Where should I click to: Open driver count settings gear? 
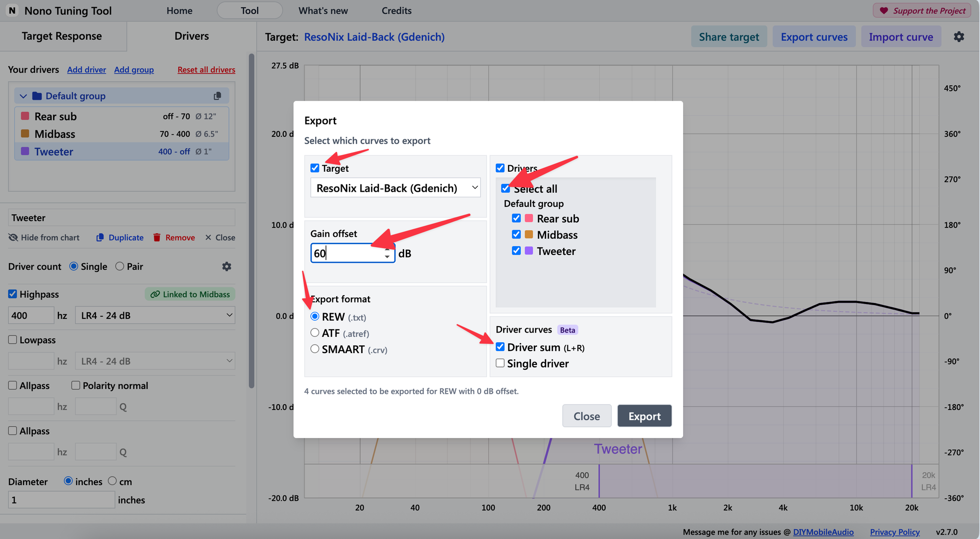pos(226,266)
